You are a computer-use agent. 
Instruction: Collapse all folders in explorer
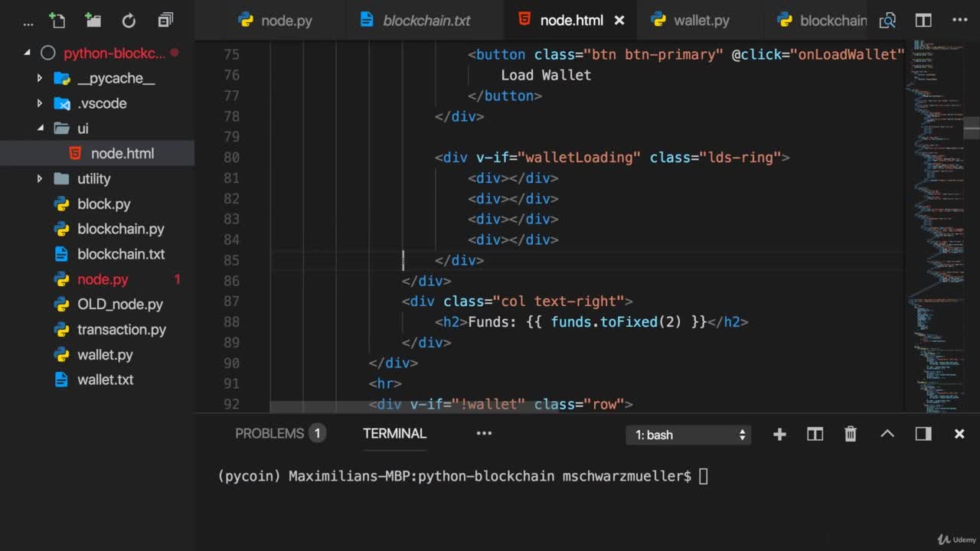pos(165,21)
